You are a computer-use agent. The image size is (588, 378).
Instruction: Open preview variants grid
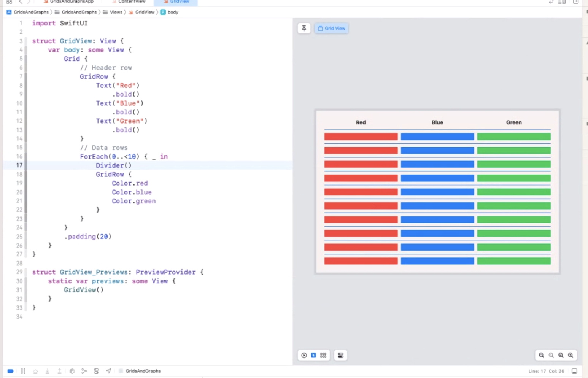coord(323,355)
